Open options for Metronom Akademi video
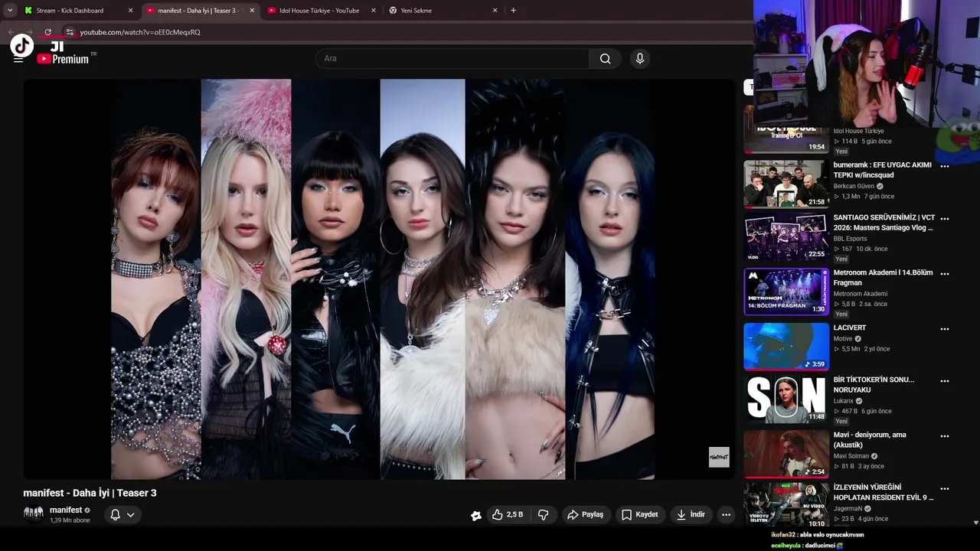This screenshot has width=980, height=551. [x=944, y=274]
